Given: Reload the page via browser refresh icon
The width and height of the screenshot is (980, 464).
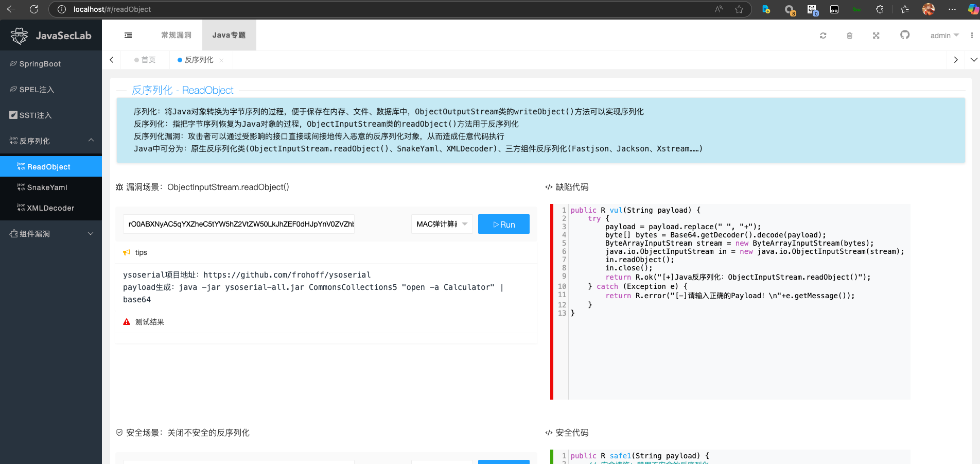Looking at the screenshot, I should pyautogui.click(x=34, y=9).
